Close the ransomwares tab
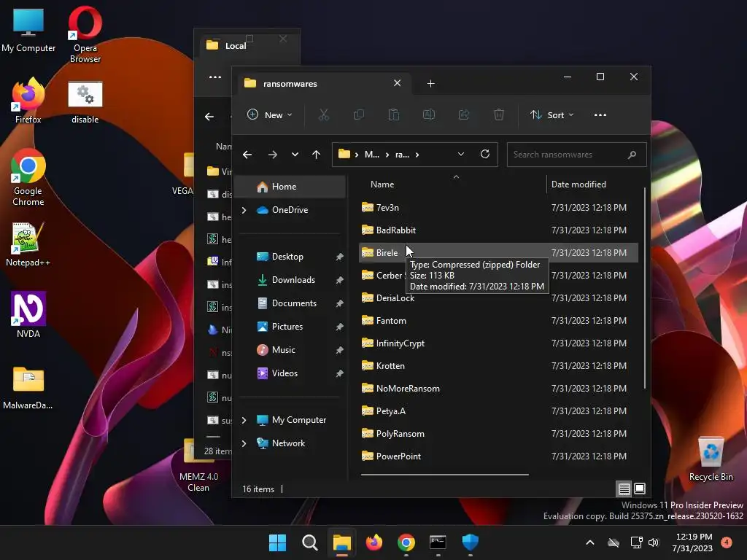Screen dimensions: 747x560 397,83
